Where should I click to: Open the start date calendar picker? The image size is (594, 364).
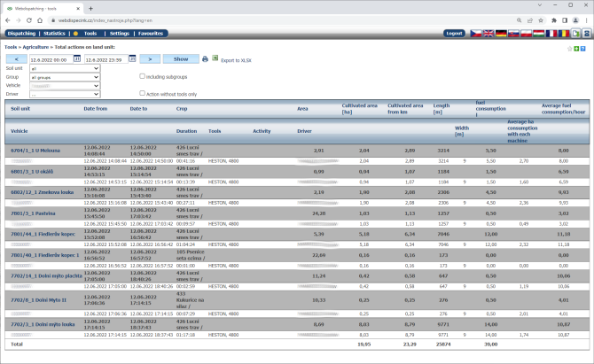pos(77,58)
